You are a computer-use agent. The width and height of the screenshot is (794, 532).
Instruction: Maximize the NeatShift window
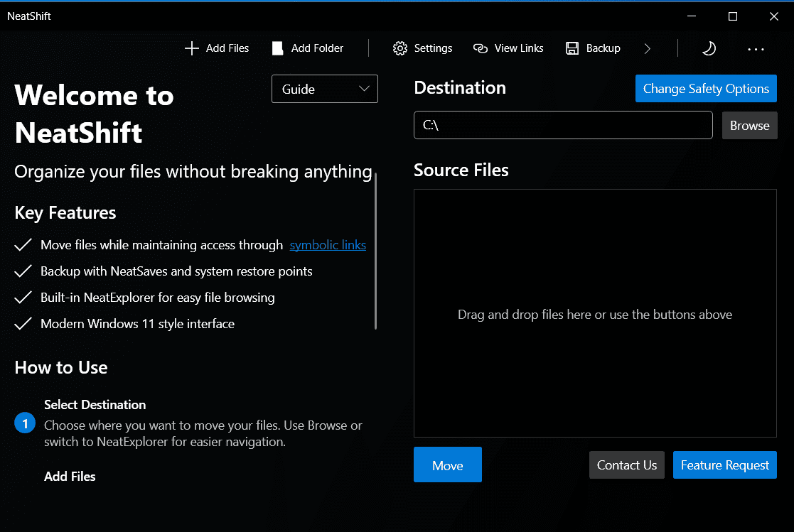click(733, 16)
